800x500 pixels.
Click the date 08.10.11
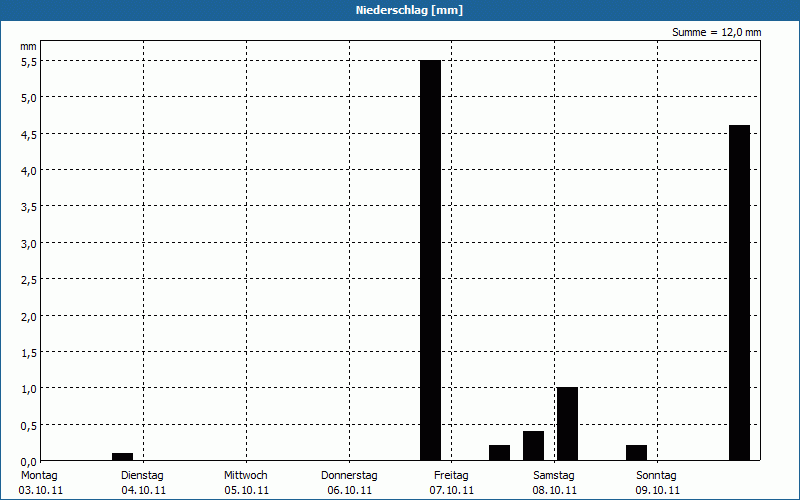pyautogui.click(x=555, y=491)
